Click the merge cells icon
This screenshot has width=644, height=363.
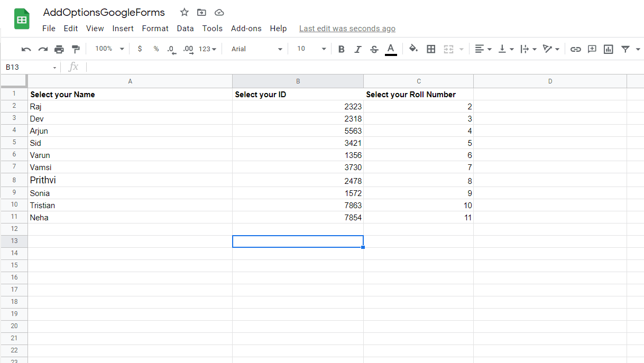tap(448, 49)
